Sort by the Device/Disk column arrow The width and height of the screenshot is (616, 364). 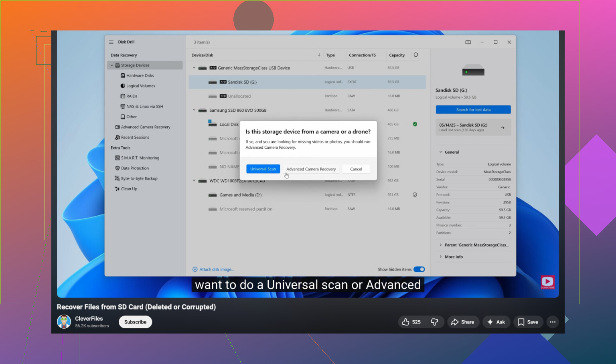coord(319,55)
